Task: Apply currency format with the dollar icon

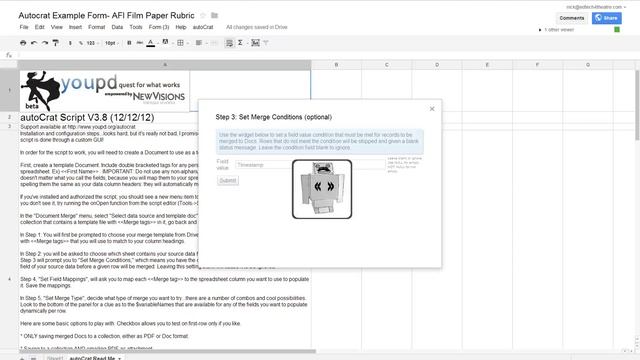Action: point(70,43)
